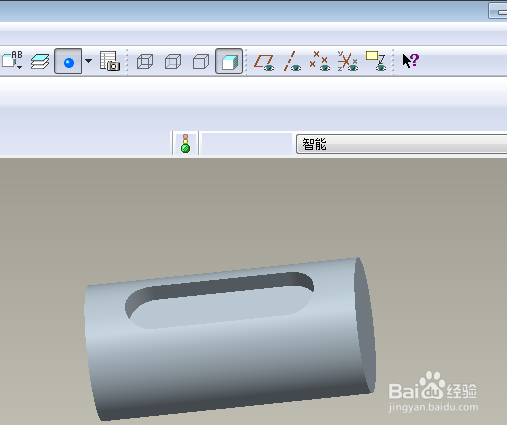Toggle annotation element display
Viewport: 507px width, 425px height.
coord(376,61)
